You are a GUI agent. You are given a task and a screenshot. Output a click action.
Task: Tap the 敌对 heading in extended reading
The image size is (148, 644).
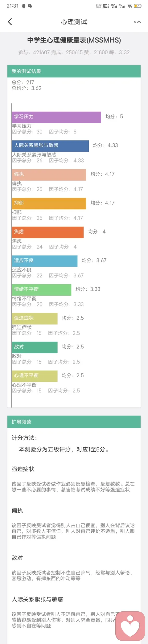point(17,558)
